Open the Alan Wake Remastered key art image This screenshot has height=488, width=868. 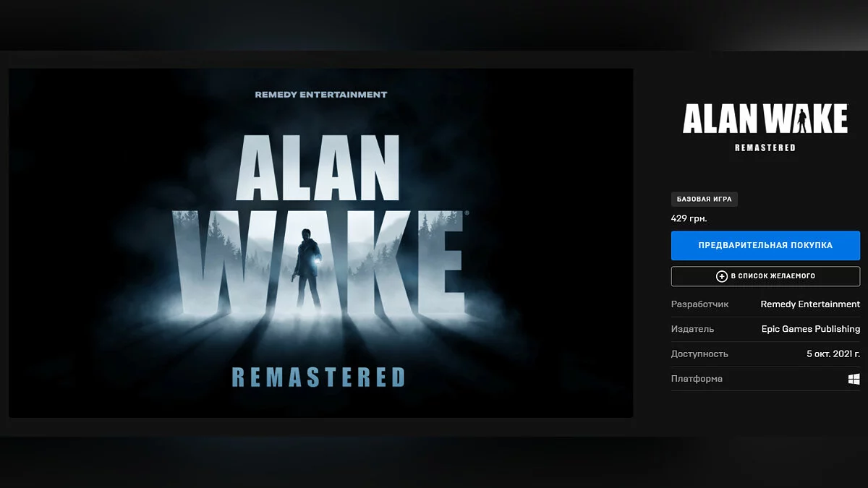point(320,243)
